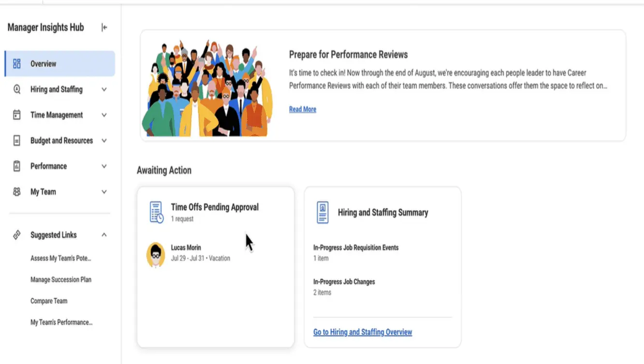Screen dimensions: 644x364
Task: Click the Budget and Resources icon
Action: coord(17,141)
